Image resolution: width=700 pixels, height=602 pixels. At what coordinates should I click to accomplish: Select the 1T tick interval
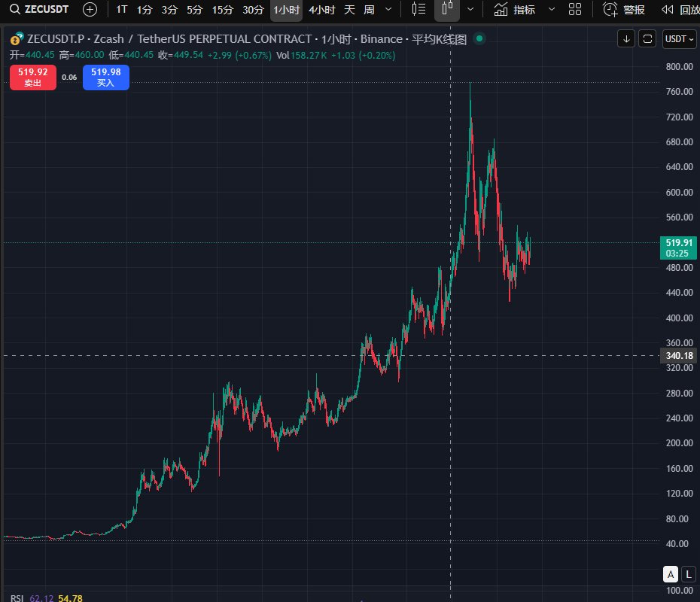click(121, 9)
